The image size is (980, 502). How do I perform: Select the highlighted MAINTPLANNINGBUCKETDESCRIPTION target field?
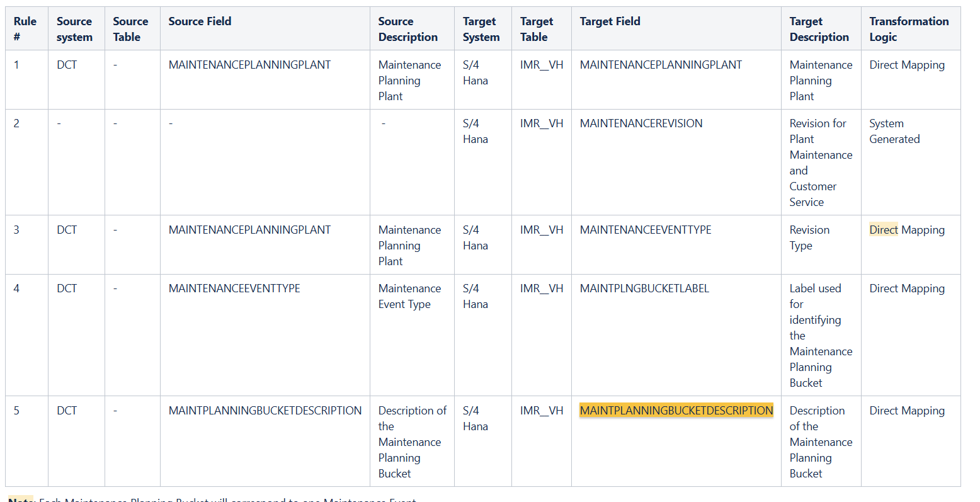click(x=676, y=411)
